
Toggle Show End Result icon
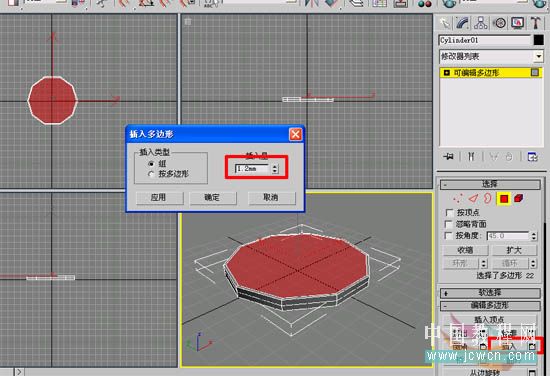(471, 156)
